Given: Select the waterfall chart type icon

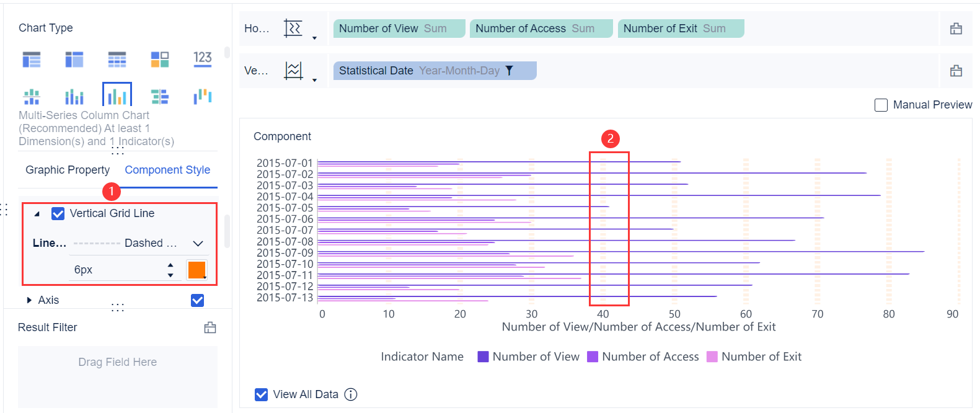Looking at the screenshot, I should [203, 96].
